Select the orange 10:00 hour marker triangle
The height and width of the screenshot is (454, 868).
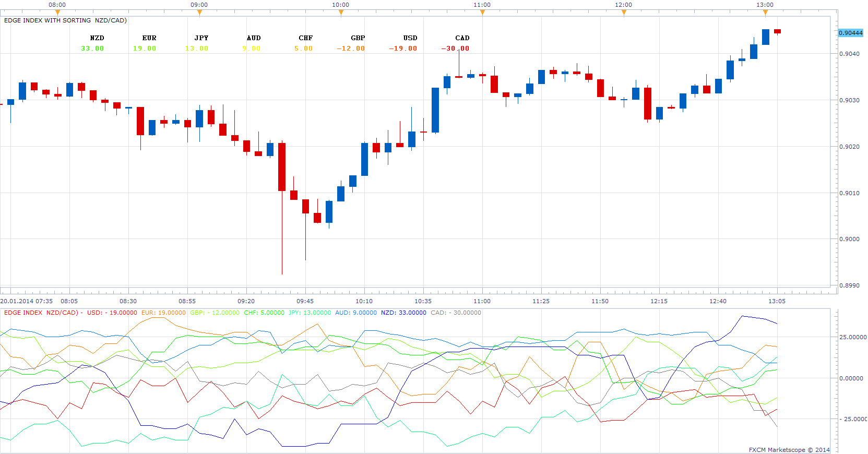coord(341,13)
